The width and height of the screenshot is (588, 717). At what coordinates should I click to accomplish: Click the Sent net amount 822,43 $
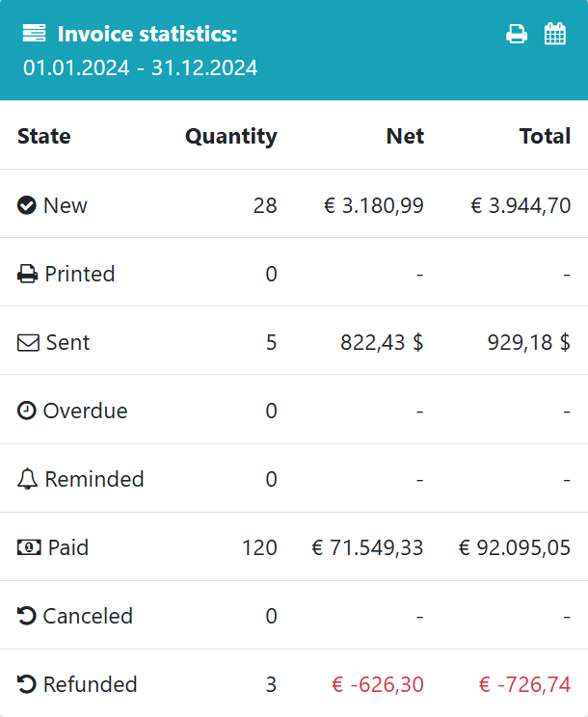pyautogui.click(x=382, y=342)
